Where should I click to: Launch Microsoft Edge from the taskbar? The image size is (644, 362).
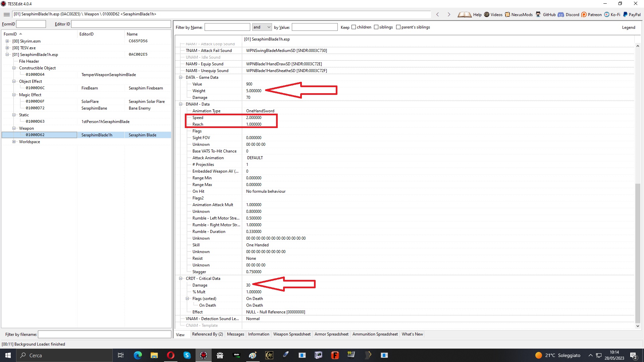point(138,355)
